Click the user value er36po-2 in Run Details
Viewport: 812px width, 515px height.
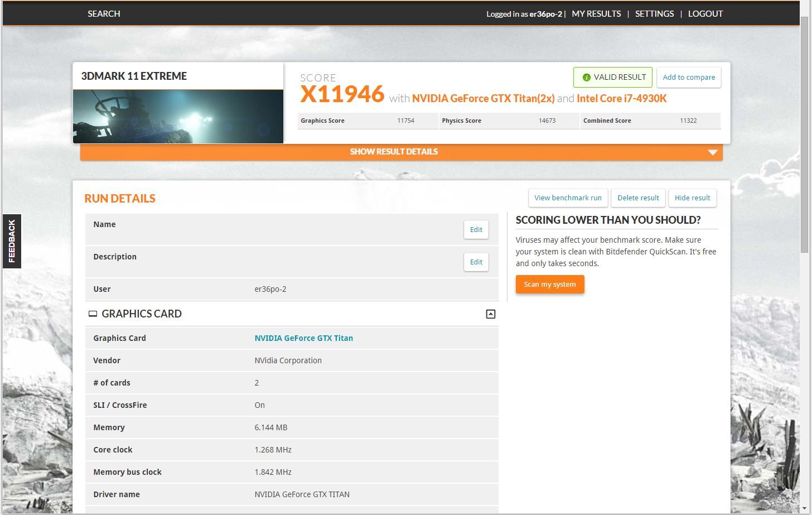(270, 289)
